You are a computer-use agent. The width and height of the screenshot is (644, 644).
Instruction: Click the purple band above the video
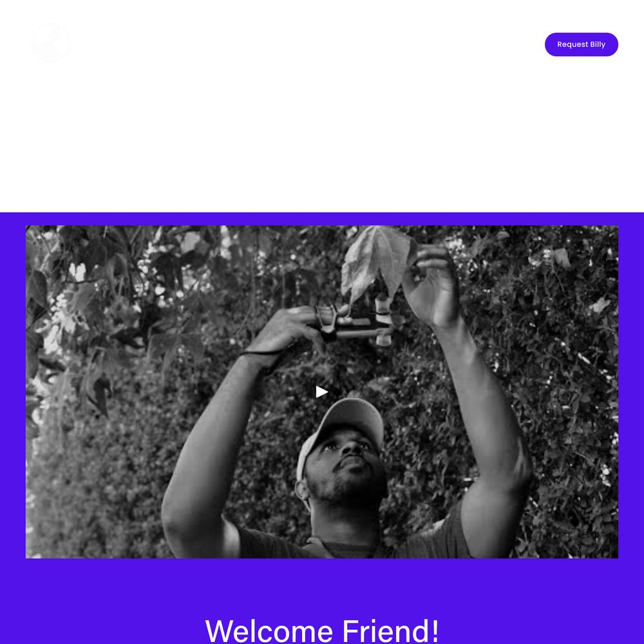pyautogui.click(x=322, y=219)
